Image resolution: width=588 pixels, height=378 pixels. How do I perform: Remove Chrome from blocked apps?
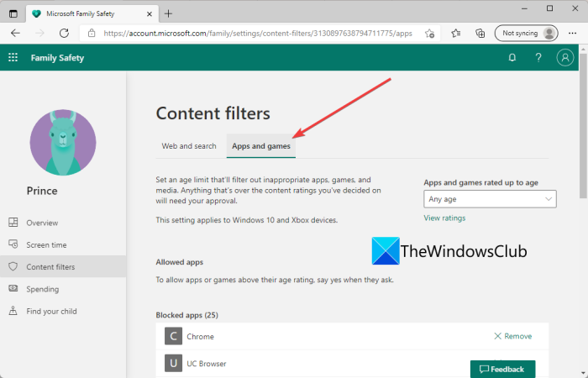click(512, 336)
